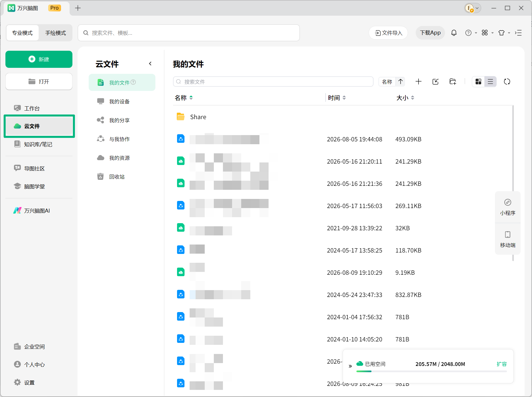
Task: Click the 扩容 link
Action: [x=501, y=364]
